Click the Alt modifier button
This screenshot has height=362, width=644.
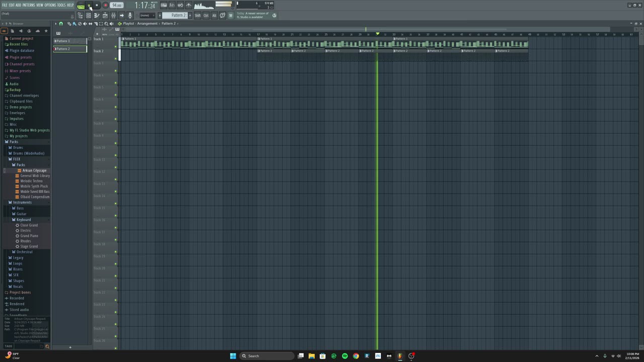[214, 16]
